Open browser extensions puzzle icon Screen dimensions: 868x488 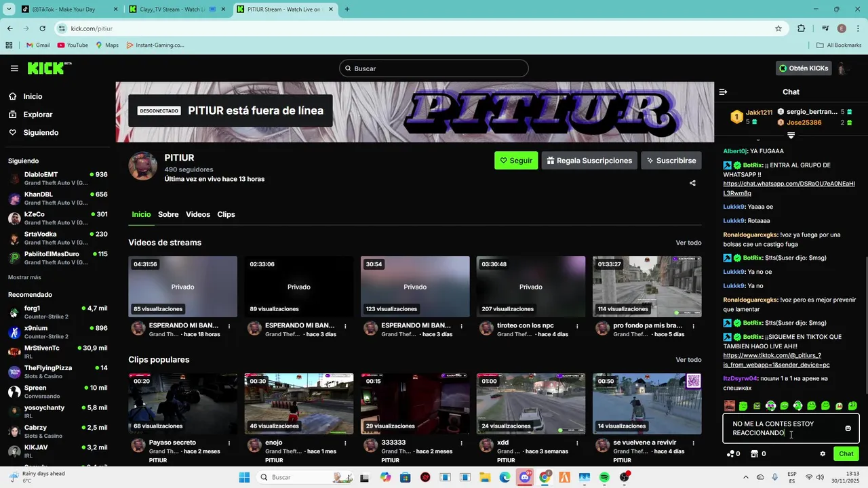point(802,28)
